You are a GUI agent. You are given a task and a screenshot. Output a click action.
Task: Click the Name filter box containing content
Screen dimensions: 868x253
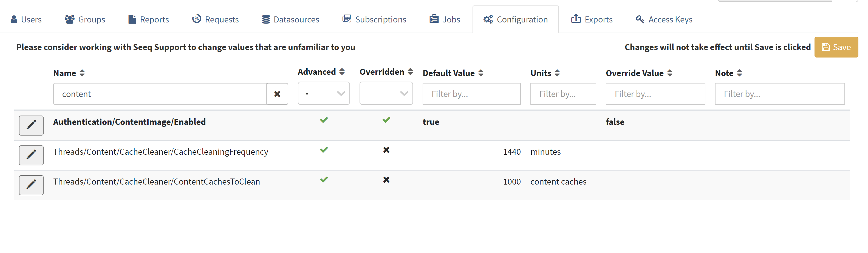[160, 94]
